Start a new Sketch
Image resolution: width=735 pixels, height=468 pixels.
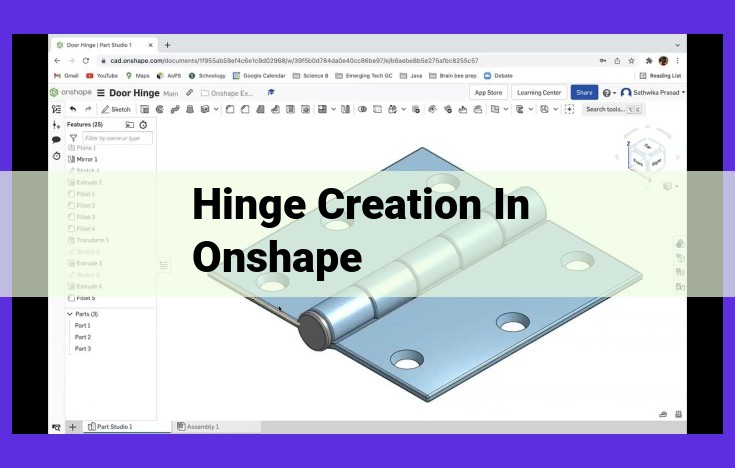pos(116,109)
